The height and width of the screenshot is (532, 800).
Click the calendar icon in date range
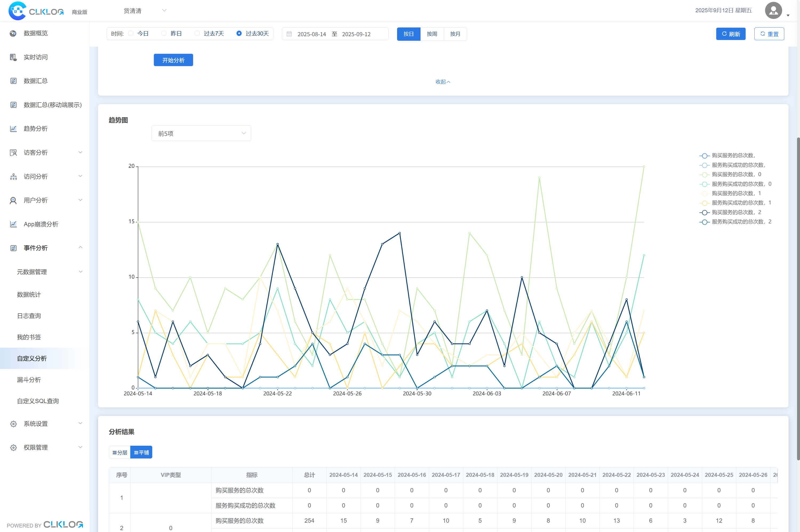click(x=289, y=34)
